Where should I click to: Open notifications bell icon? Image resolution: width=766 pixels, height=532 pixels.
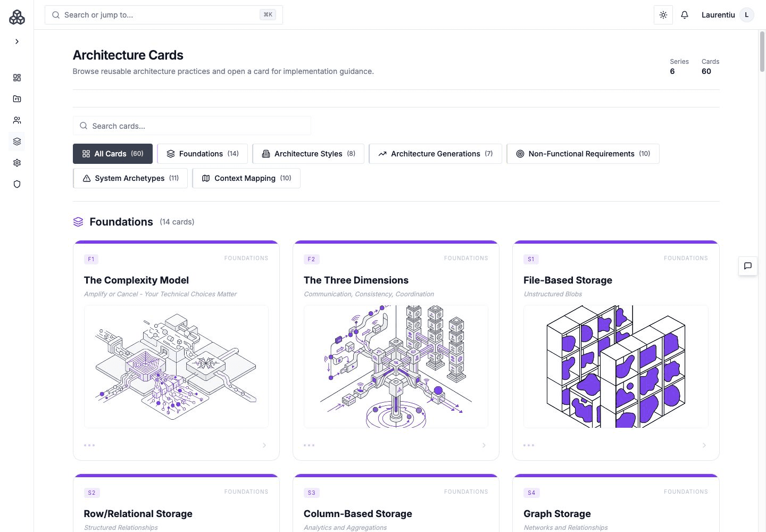click(x=685, y=15)
